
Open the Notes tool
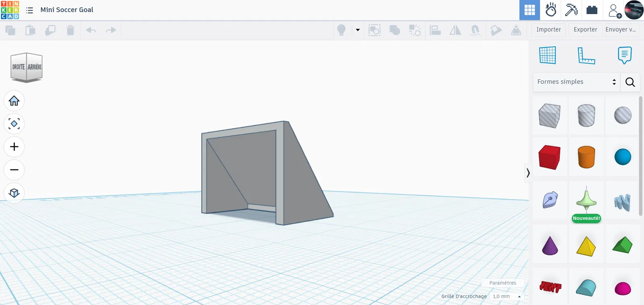(625, 55)
